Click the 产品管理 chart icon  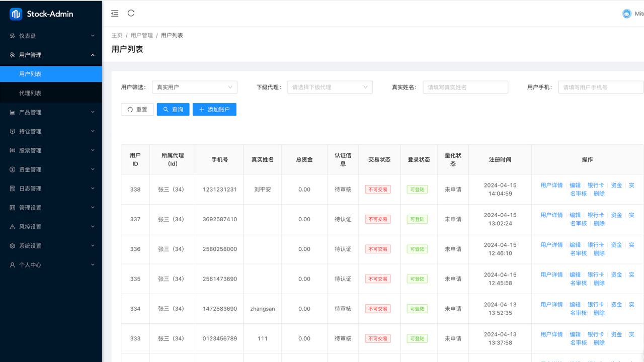point(13,113)
